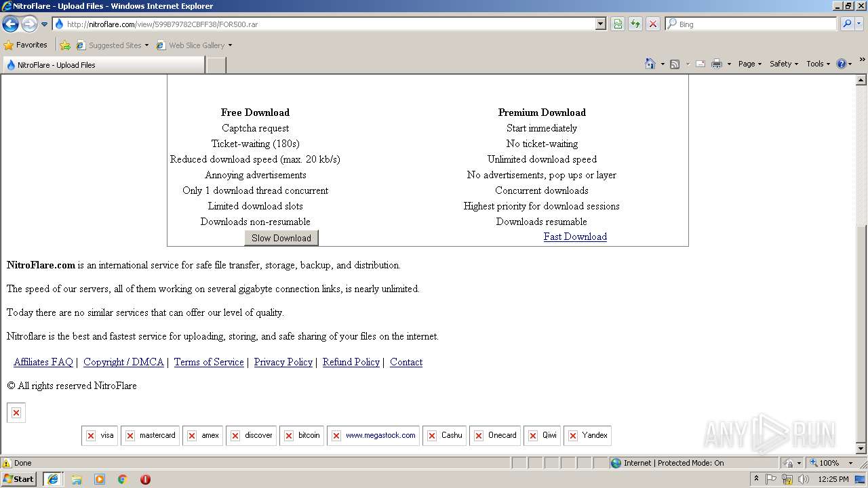Click the www.megastock.com image link
This screenshot has width=868, height=488.
coord(373,435)
